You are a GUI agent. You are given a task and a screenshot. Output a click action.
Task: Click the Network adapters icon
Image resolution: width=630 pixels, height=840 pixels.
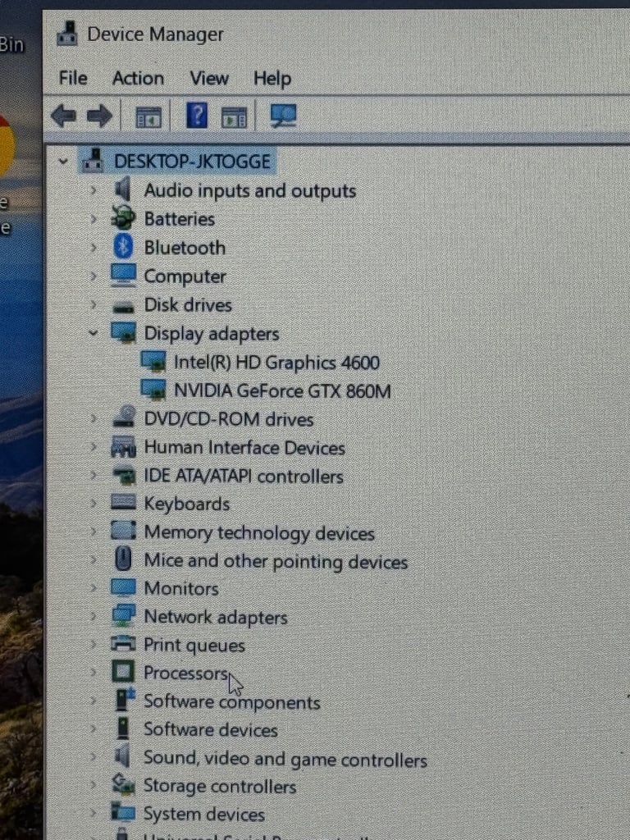(123, 615)
